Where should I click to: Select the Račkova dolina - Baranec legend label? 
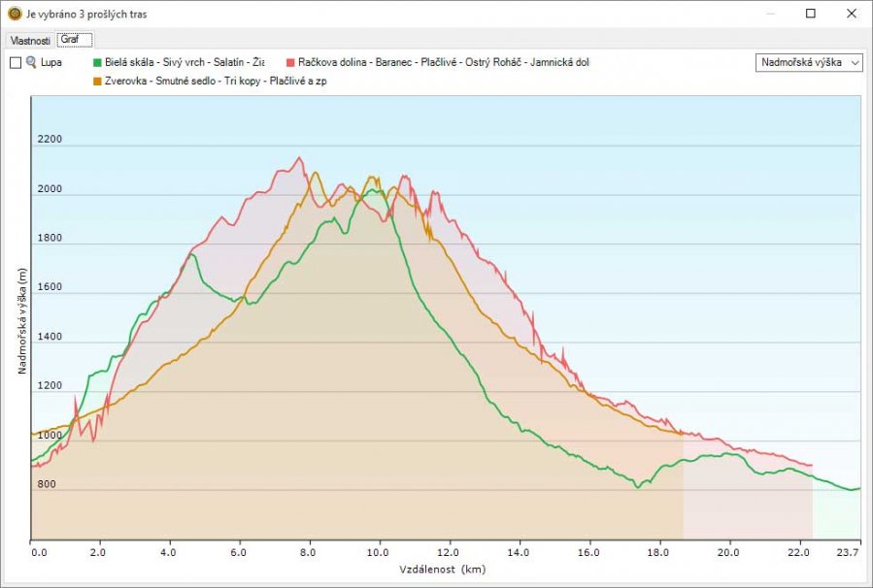pos(444,62)
